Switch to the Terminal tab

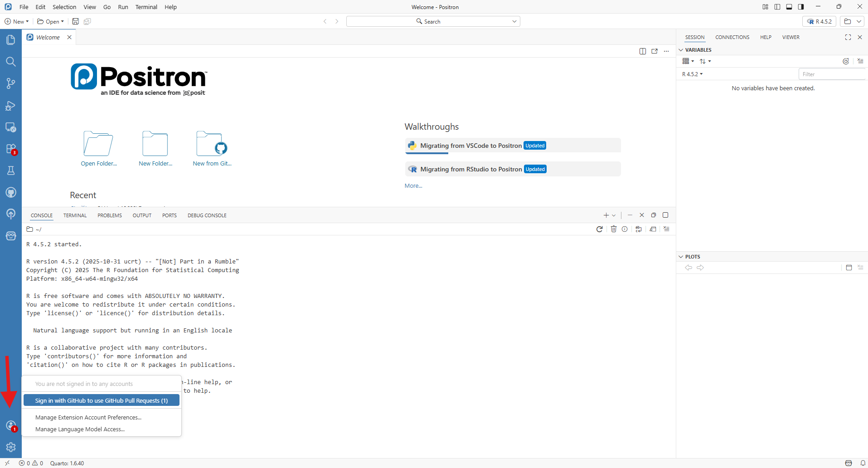(75, 215)
